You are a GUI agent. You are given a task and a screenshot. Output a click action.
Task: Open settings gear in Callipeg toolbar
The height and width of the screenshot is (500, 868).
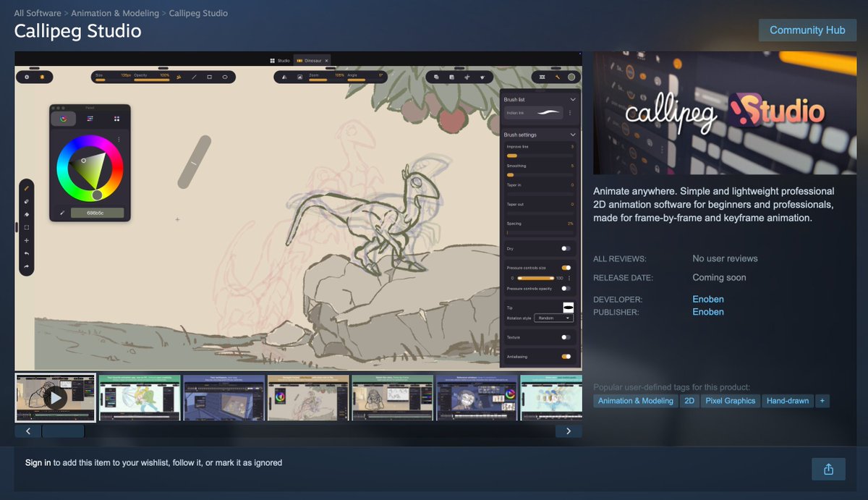coord(27,76)
